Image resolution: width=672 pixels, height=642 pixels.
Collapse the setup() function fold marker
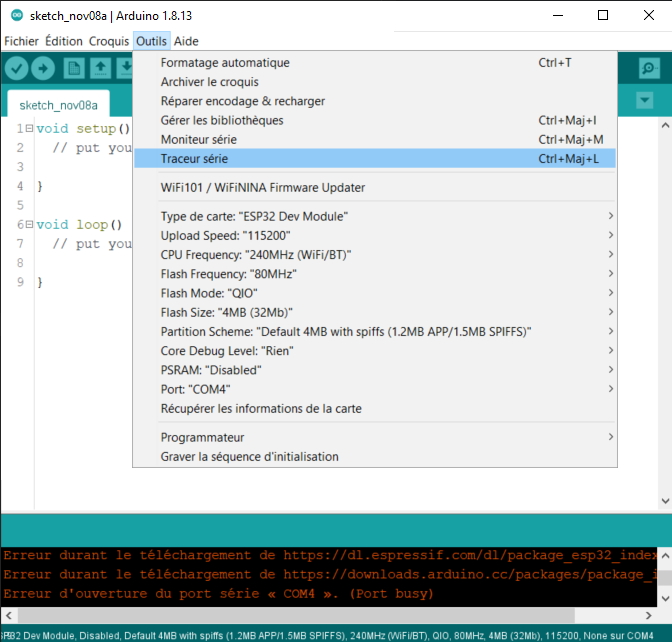(29, 128)
